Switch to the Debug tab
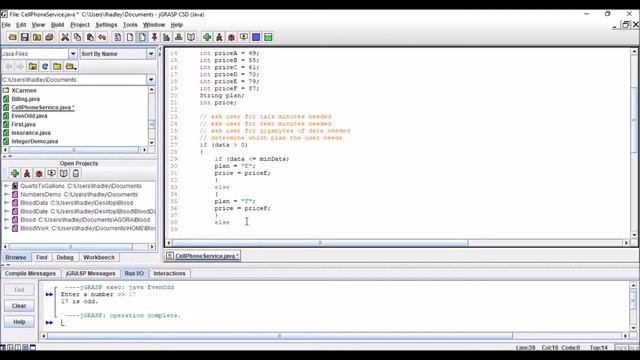The height and width of the screenshot is (360, 640). (x=65, y=257)
